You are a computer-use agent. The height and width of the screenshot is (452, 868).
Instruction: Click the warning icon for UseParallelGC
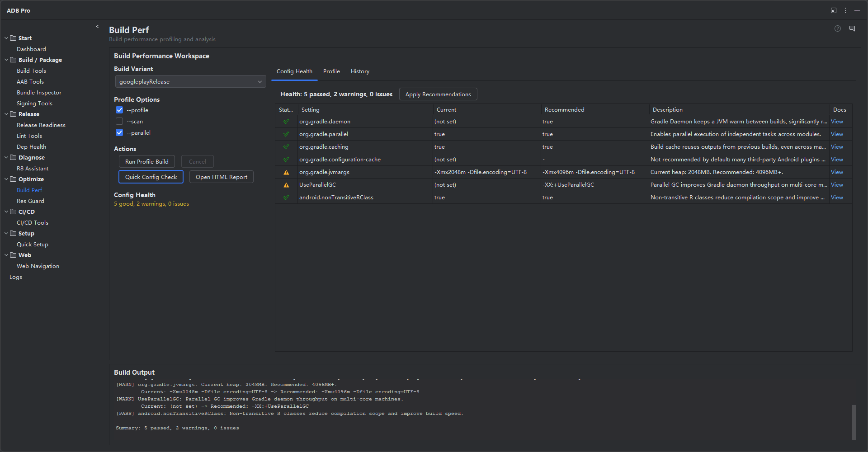pos(286,185)
